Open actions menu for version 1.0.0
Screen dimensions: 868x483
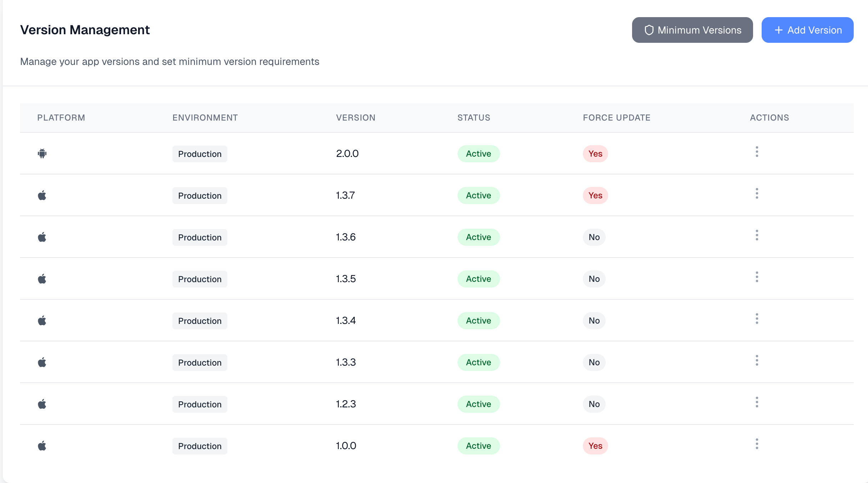tap(757, 444)
